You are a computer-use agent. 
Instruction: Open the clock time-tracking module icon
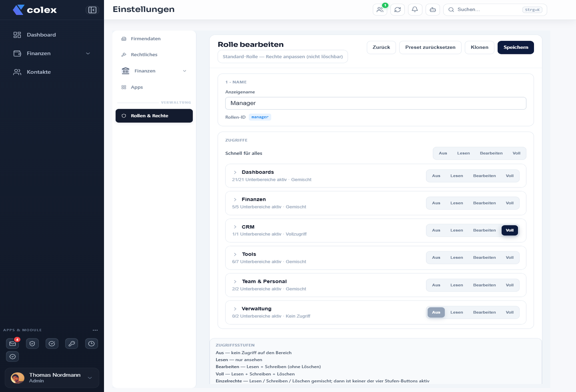[92, 344]
